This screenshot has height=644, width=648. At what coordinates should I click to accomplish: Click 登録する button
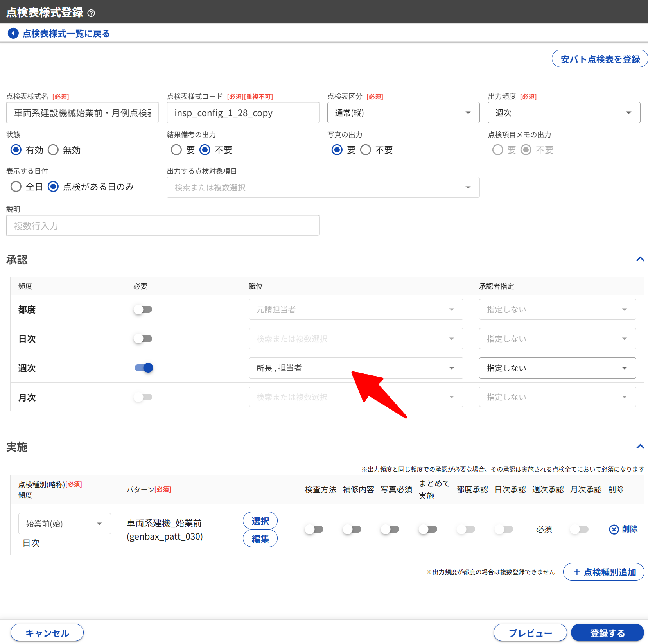[x=607, y=633]
